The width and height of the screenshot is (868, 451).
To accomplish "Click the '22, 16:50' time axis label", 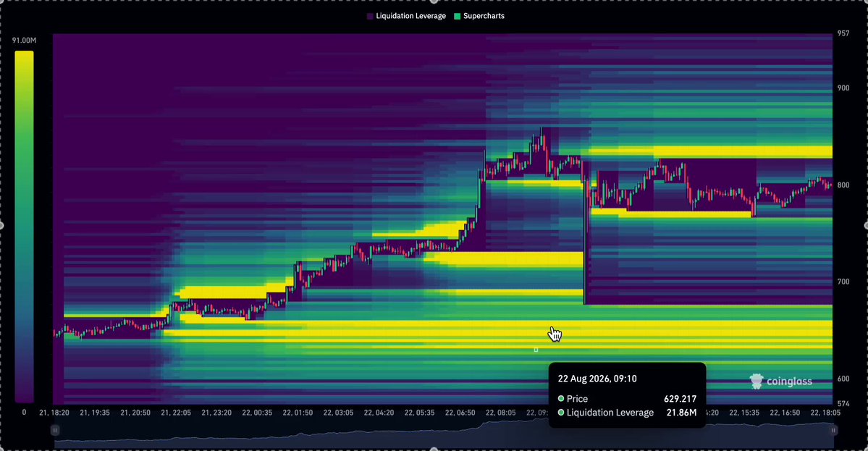I will (785, 413).
